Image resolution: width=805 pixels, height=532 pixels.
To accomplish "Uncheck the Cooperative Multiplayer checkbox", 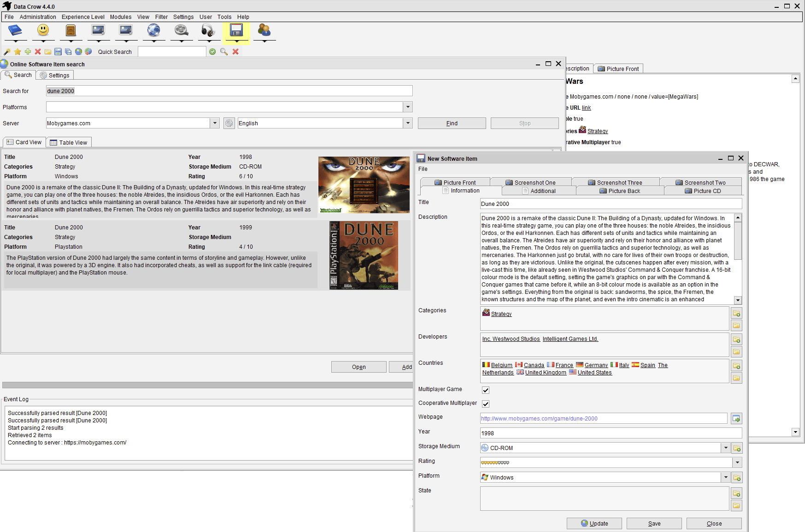I will pyautogui.click(x=486, y=404).
